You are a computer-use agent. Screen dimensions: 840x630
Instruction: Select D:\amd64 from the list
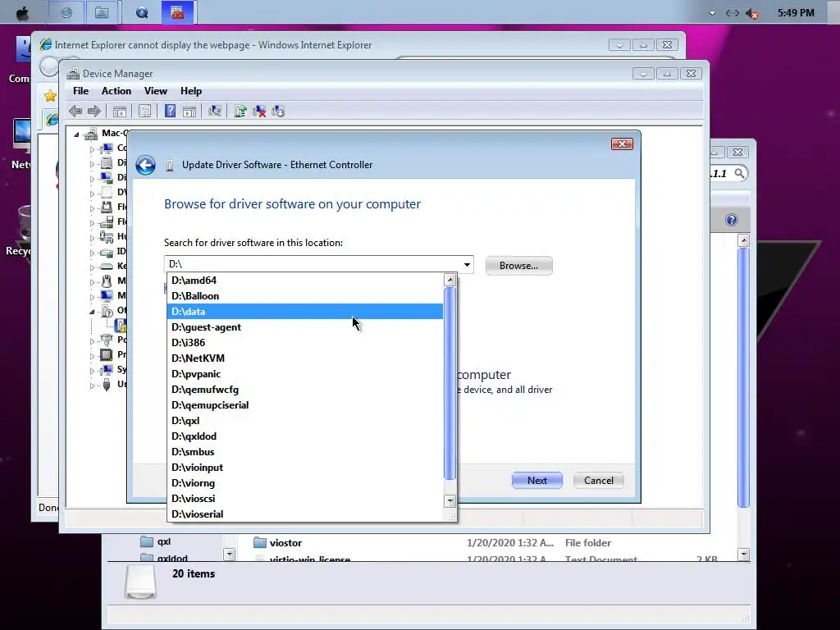coord(305,281)
